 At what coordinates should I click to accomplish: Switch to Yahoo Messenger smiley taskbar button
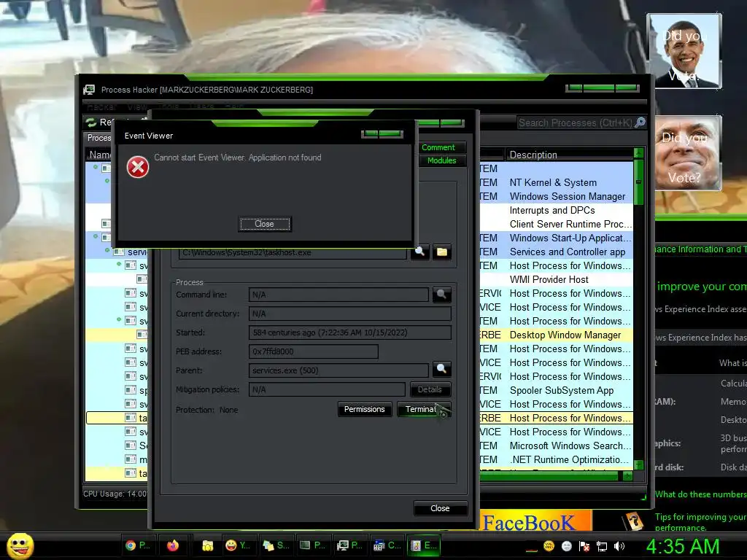click(238, 545)
